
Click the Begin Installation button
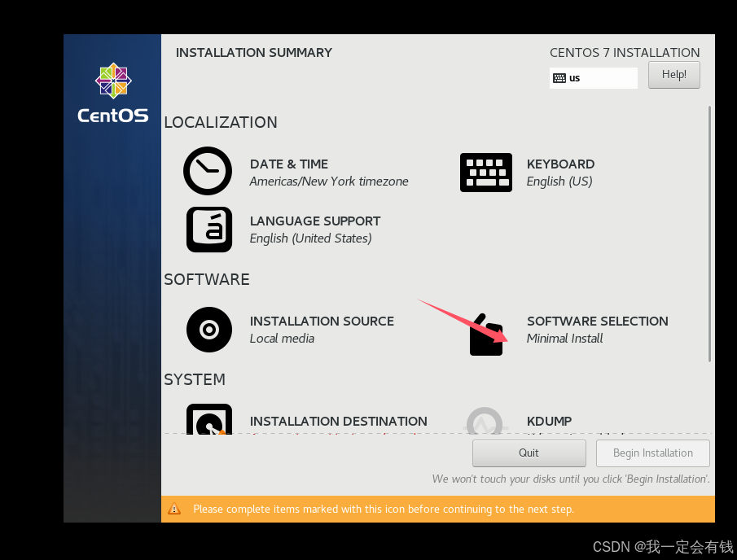click(x=653, y=453)
